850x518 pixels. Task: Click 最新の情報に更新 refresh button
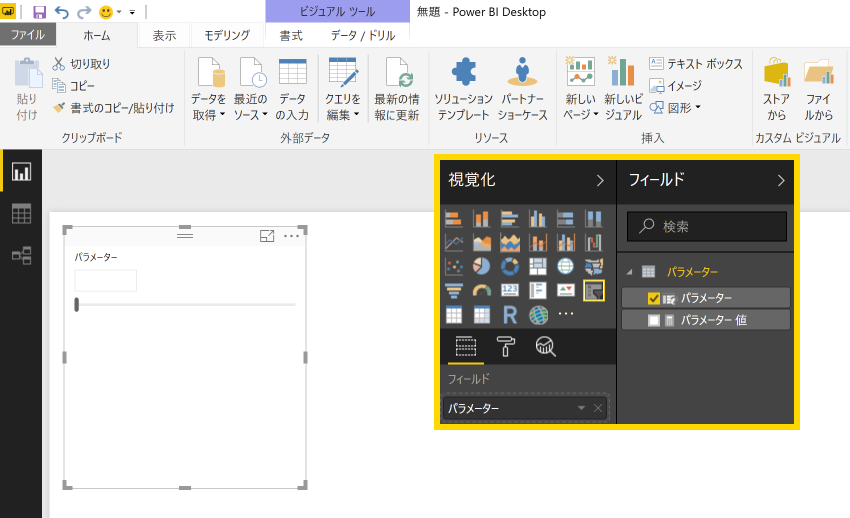(397, 89)
